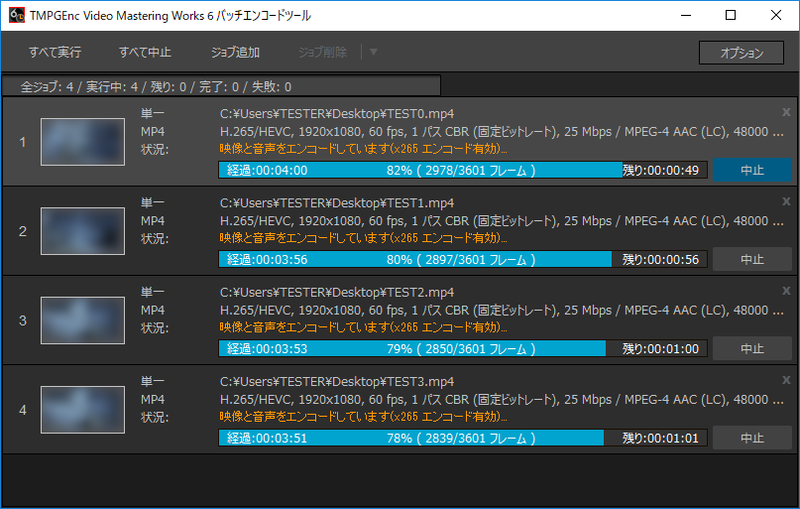The image size is (800, 509).
Task: Click the H.265/HEVC settings line of job 1
Action: [502, 132]
